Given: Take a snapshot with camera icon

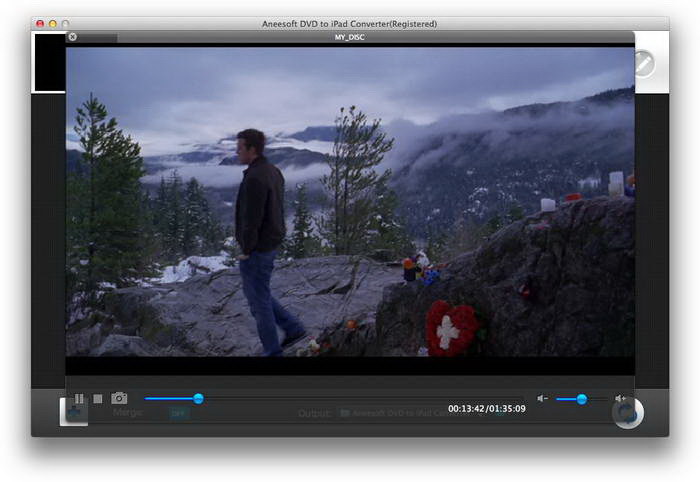Looking at the screenshot, I should tap(119, 398).
